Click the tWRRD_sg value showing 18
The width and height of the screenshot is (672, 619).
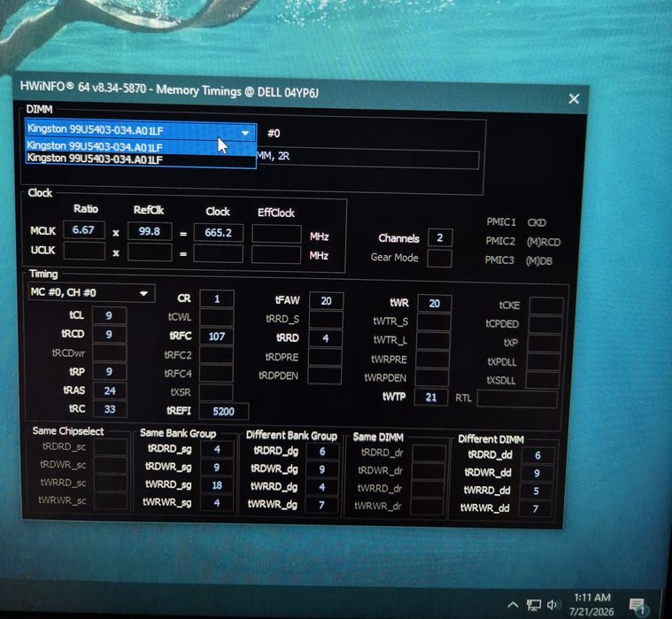(217, 485)
